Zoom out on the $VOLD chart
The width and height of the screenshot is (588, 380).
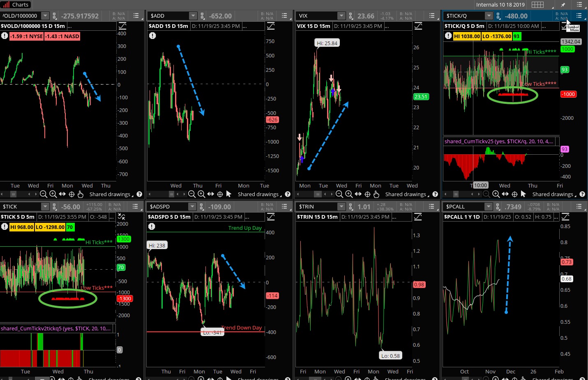(44, 194)
